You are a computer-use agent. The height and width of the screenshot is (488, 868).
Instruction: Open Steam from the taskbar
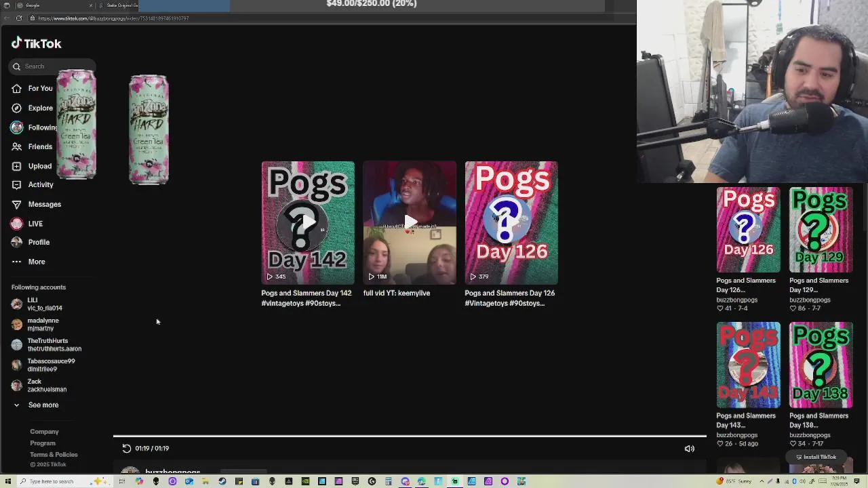pos(222,481)
